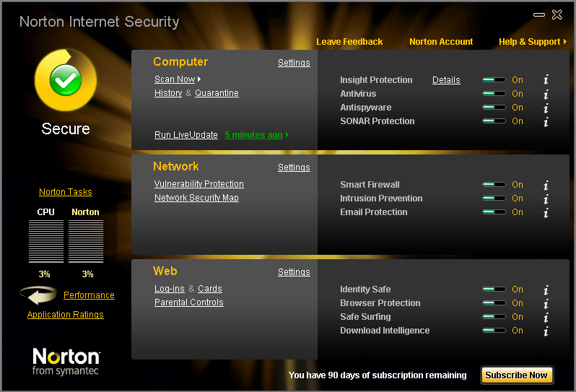Open Application Ratings
Image resolution: width=576 pixels, height=392 pixels.
(66, 315)
